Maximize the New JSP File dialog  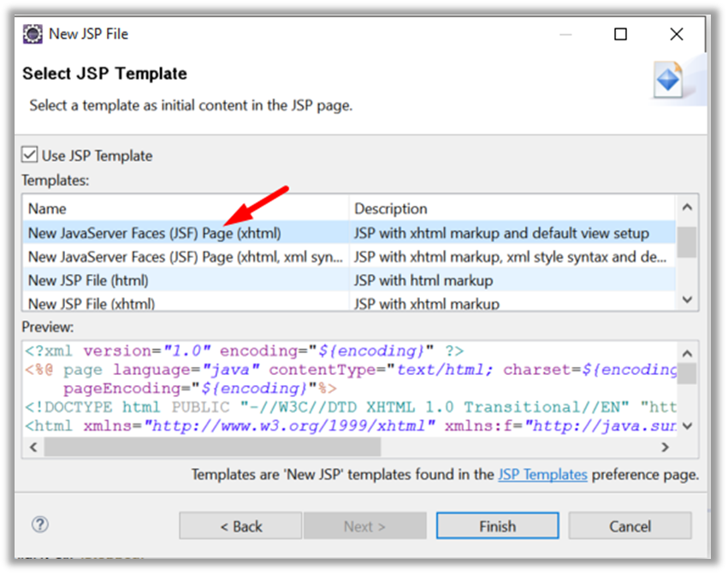621,34
